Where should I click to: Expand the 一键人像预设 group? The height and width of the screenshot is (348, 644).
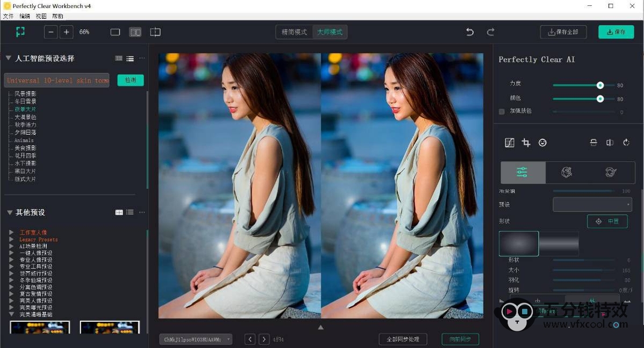point(11,253)
